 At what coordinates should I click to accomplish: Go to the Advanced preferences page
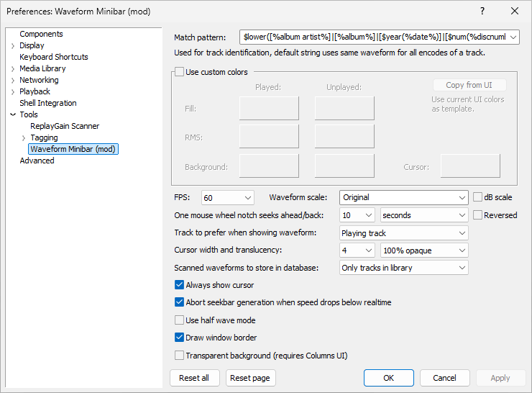[x=37, y=161]
